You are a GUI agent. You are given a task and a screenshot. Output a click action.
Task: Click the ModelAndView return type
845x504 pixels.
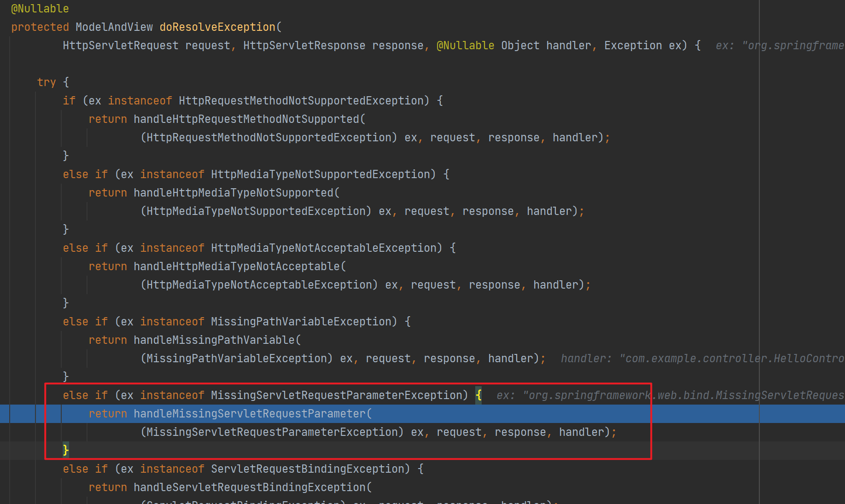114,27
